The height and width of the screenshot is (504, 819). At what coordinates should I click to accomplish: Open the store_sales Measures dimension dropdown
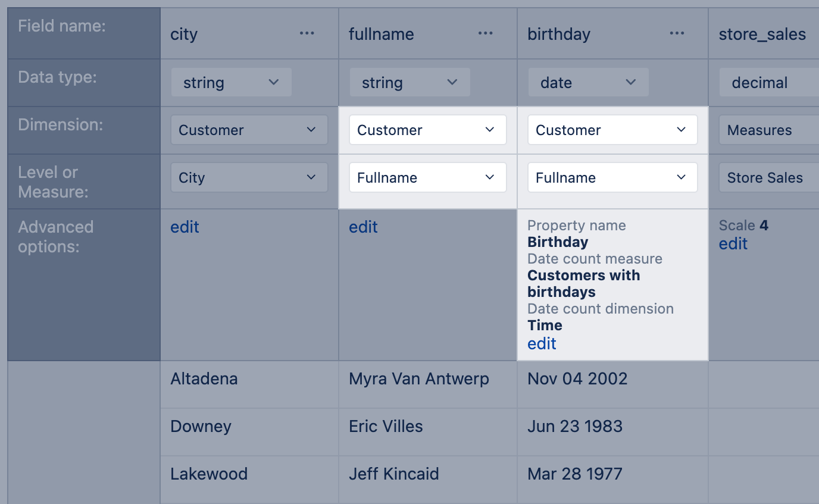click(x=769, y=130)
